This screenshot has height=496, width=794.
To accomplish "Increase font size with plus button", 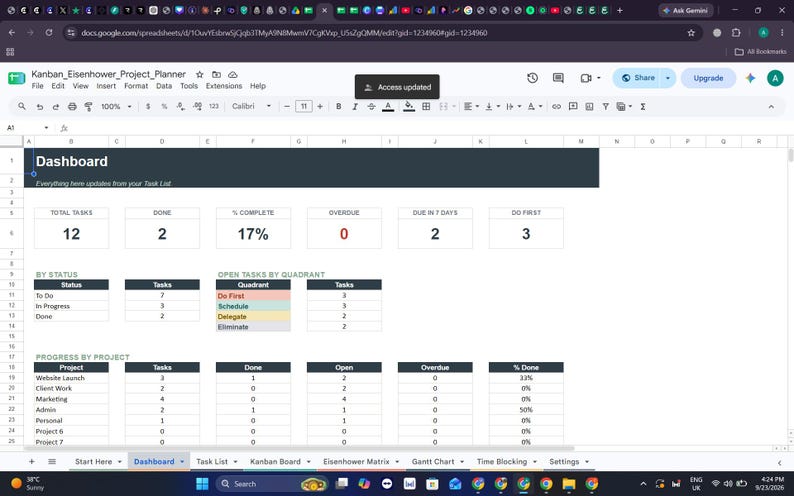I will tap(320, 106).
